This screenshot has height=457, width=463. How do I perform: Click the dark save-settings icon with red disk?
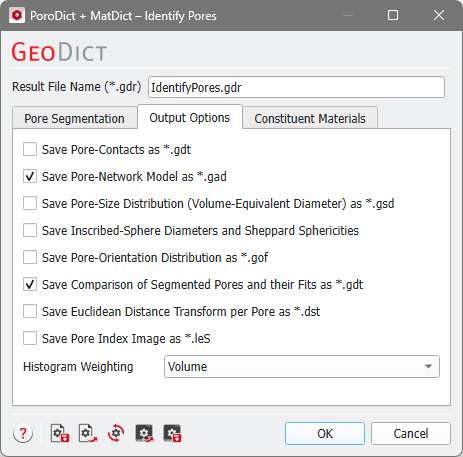[172, 433]
